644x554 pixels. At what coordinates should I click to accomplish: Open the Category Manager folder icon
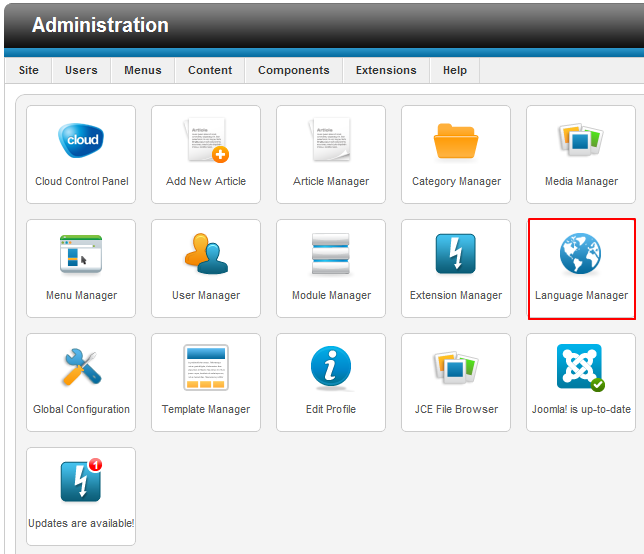(456, 141)
